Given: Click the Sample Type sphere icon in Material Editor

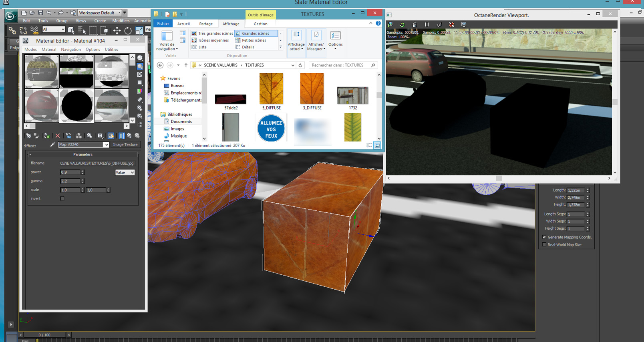Looking at the screenshot, I should [x=140, y=58].
